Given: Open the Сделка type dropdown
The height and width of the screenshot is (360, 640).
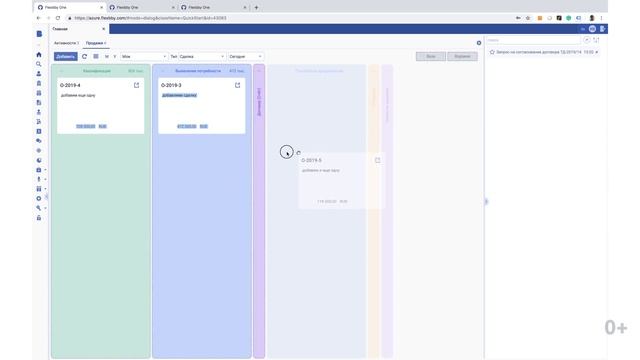Looking at the screenshot, I should point(202,56).
